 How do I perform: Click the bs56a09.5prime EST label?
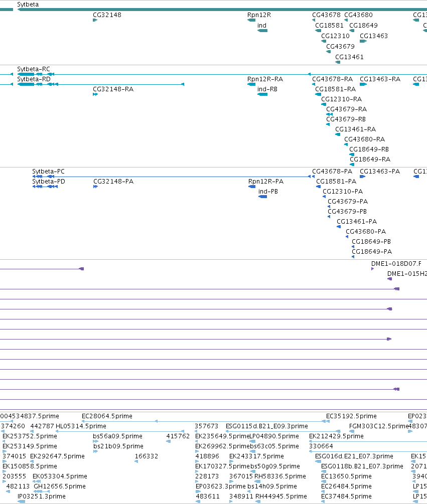coord(118,436)
